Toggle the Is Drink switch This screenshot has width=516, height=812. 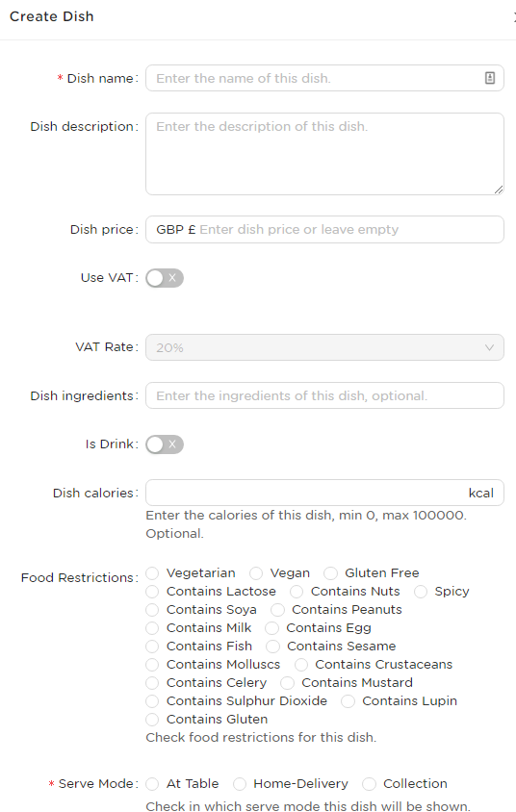[165, 444]
